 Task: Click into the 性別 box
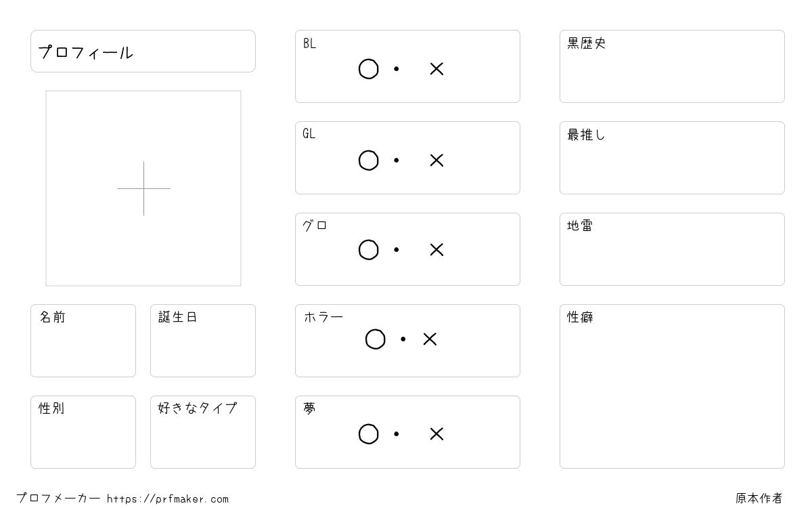[83, 432]
